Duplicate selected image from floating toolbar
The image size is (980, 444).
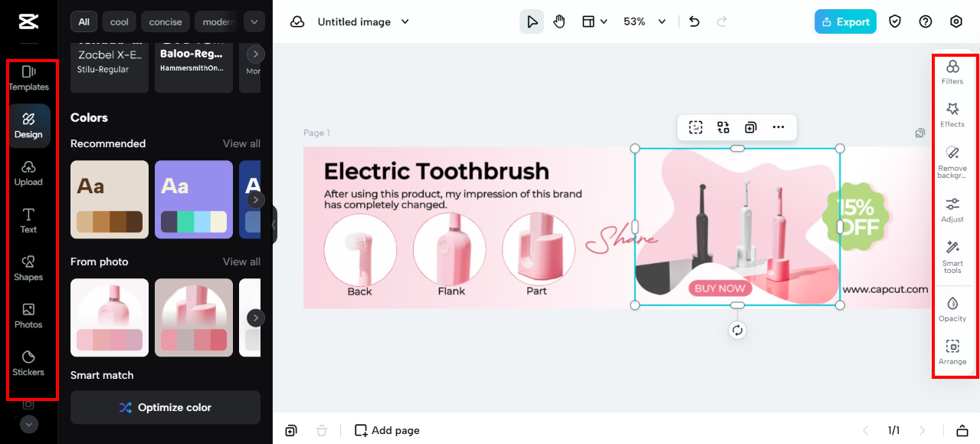click(x=750, y=127)
